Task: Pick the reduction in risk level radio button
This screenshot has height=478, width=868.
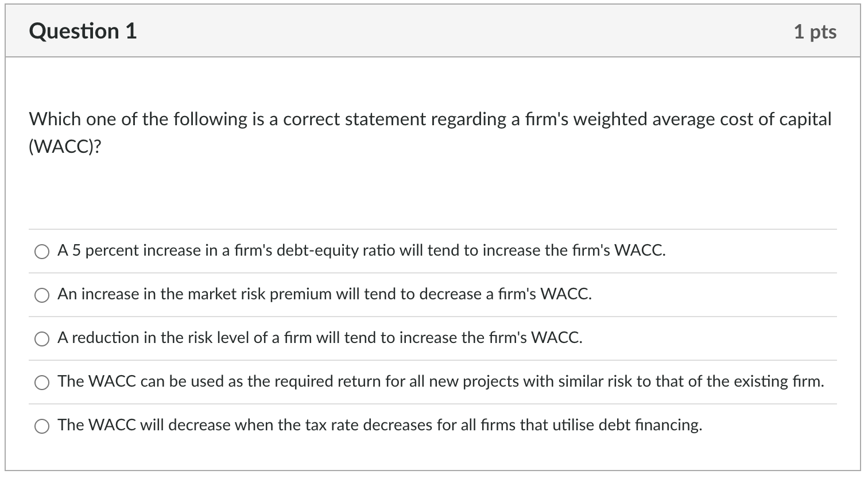Action: pos(42,339)
